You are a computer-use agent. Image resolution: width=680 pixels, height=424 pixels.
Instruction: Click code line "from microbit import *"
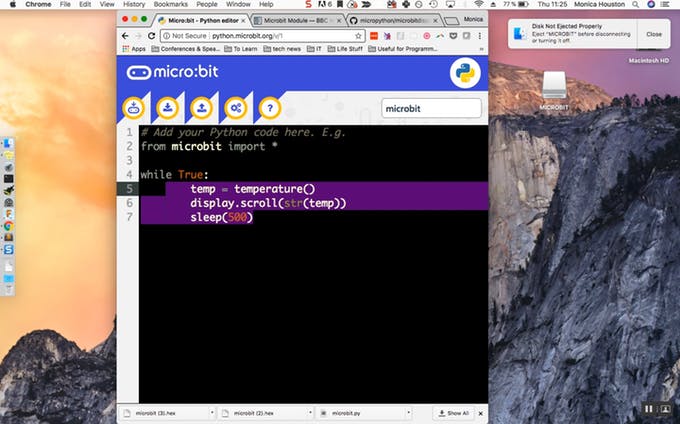click(209, 147)
